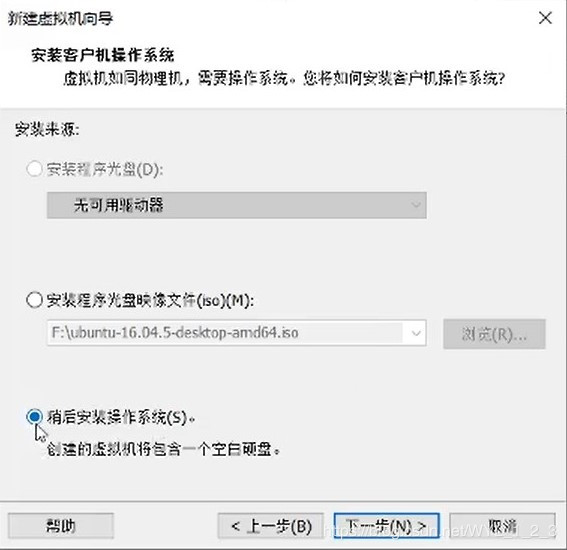Image resolution: width=567 pixels, height=550 pixels.
Task: Expand the ISO file path dropdown arrow
Action: click(x=416, y=333)
